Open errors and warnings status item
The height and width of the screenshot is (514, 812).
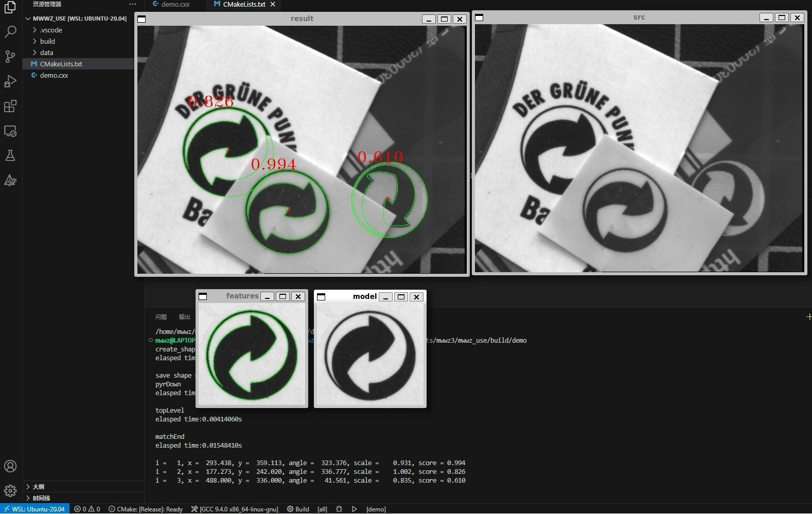tap(87, 509)
